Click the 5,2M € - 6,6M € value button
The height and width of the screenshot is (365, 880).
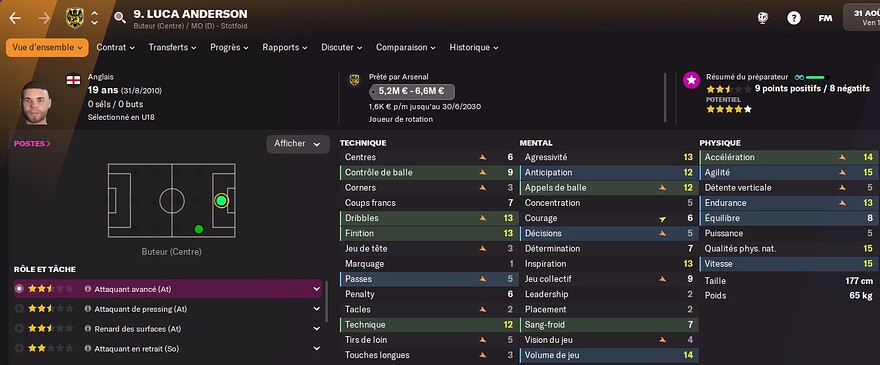412,92
